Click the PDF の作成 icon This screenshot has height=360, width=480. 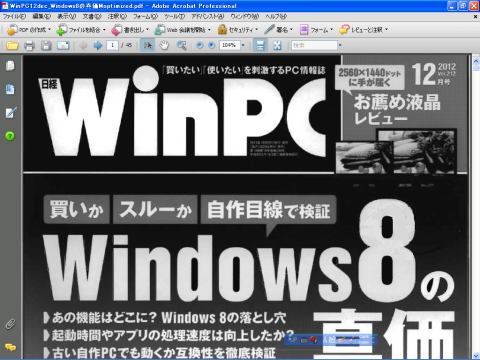tap(12, 30)
